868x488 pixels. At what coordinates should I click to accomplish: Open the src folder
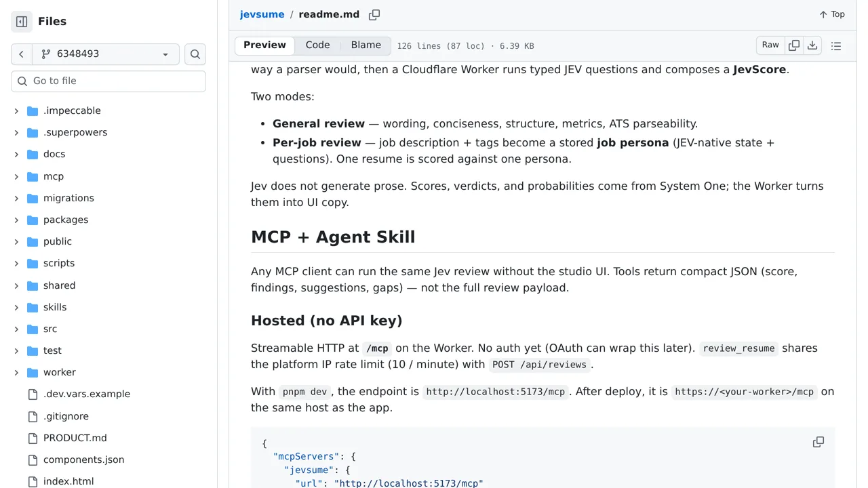(x=50, y=329)
